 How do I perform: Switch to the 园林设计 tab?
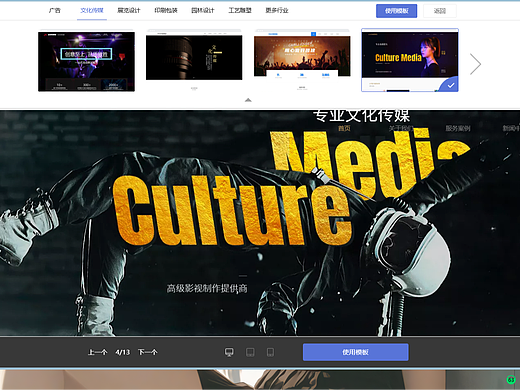pos(203,10)
